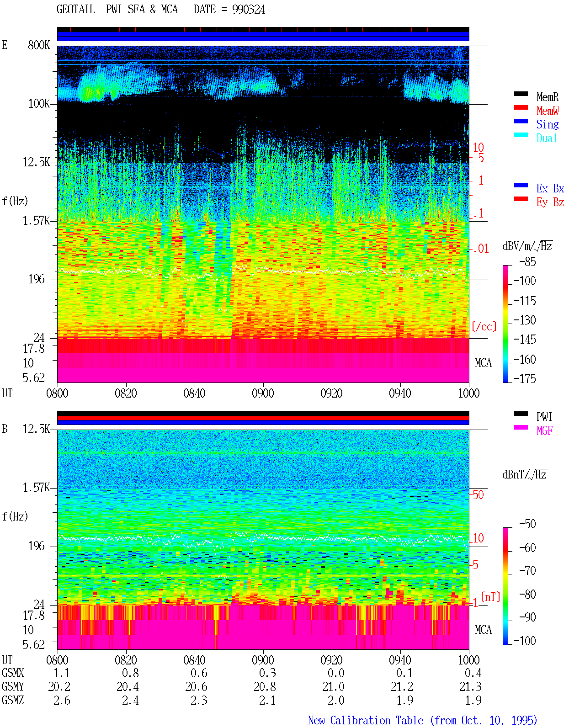
Task: Click the 'GSMZ' row label
Action: pos(13,700)
